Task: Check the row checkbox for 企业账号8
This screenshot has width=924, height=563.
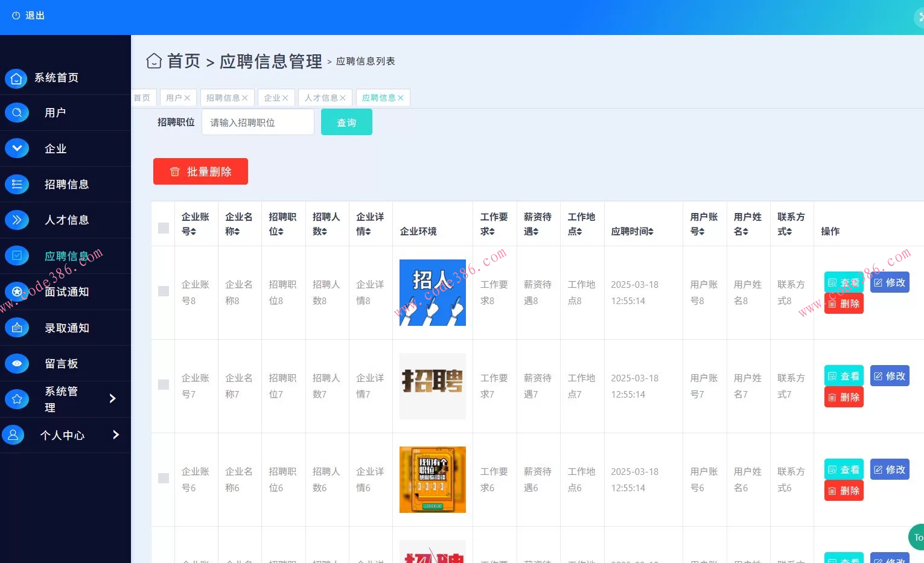Action: click(163, 291)
